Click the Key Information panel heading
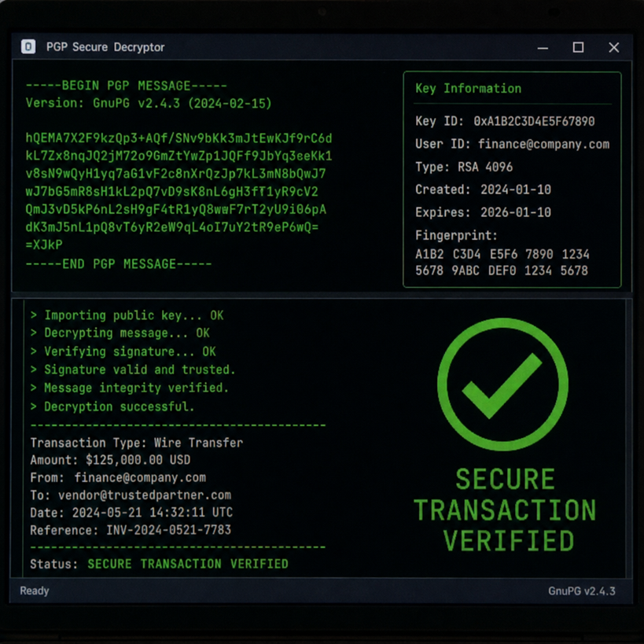This screenshot has width=644, height=644. point(468,88)
